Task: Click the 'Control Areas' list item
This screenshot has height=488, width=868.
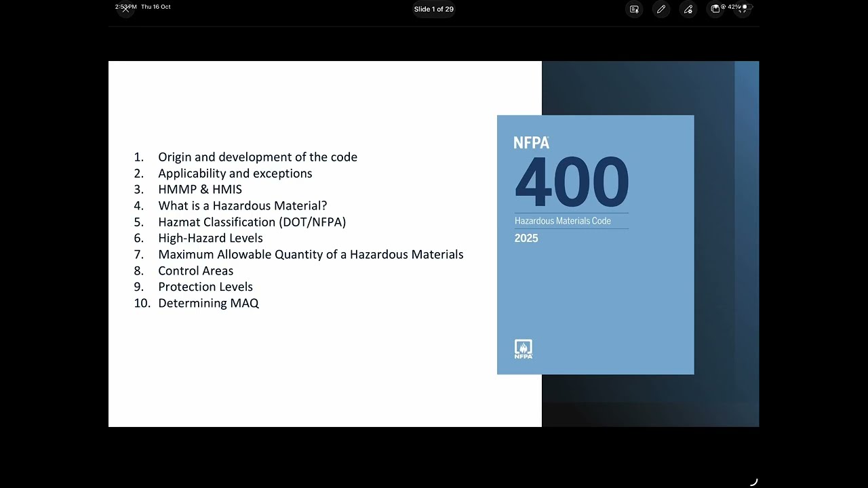Action: coord(196,270)
